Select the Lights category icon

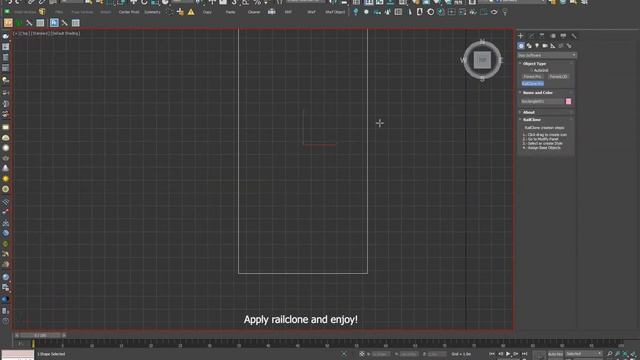(x=537, y=46)
